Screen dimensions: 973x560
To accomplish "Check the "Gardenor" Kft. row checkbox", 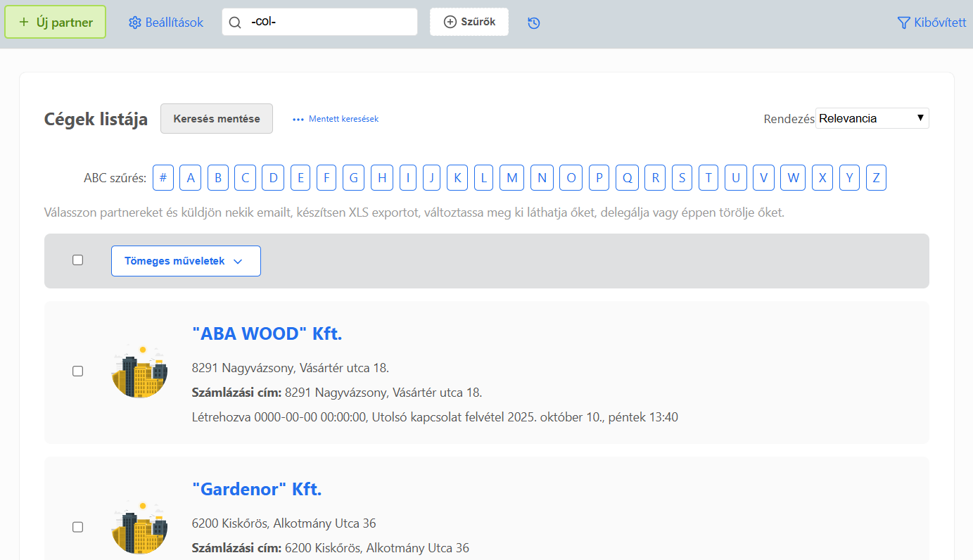I will point(77,527).
